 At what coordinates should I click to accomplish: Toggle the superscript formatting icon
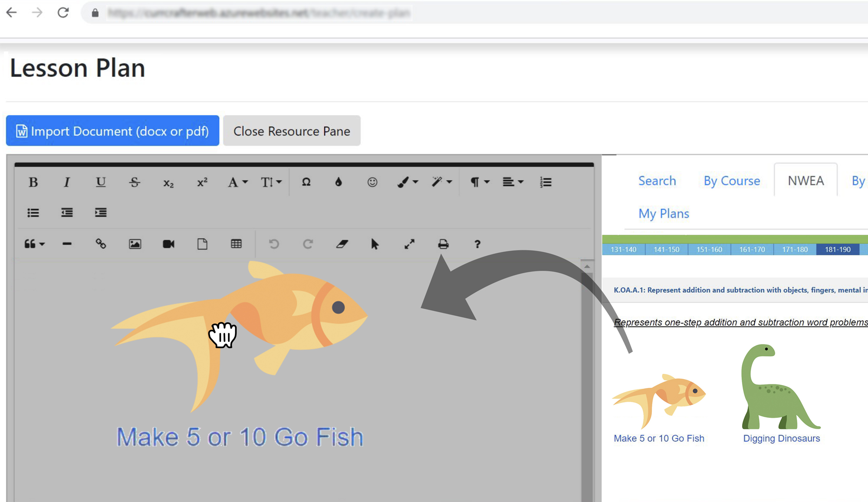point(202,182)
